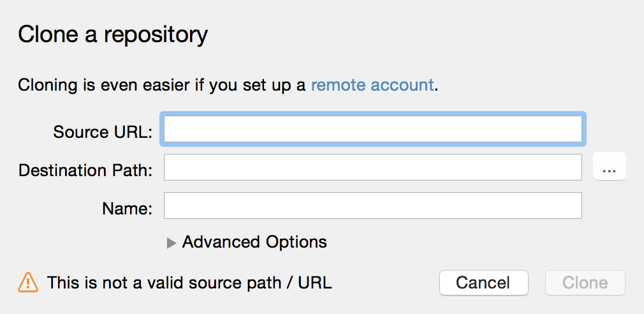Dismiss the dialog using Cancel
This screenshot has width=644, height=314.
[x=484, y=283]
